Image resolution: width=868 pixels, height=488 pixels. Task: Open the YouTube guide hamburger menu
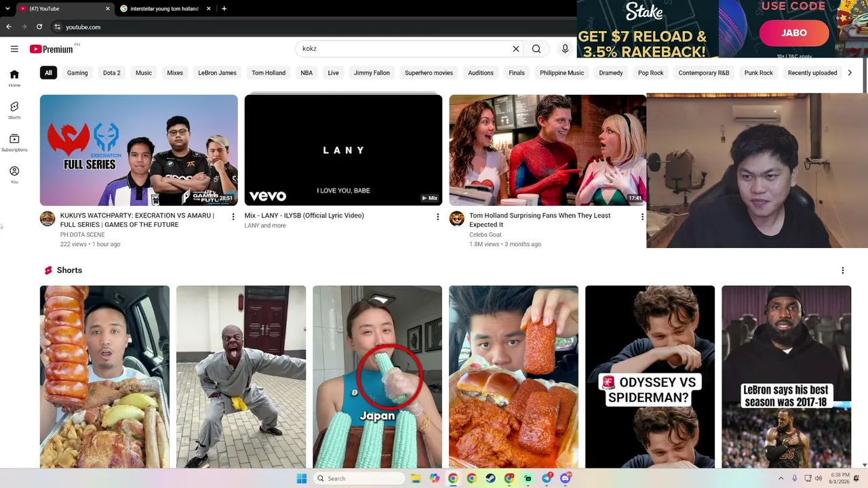14,49
